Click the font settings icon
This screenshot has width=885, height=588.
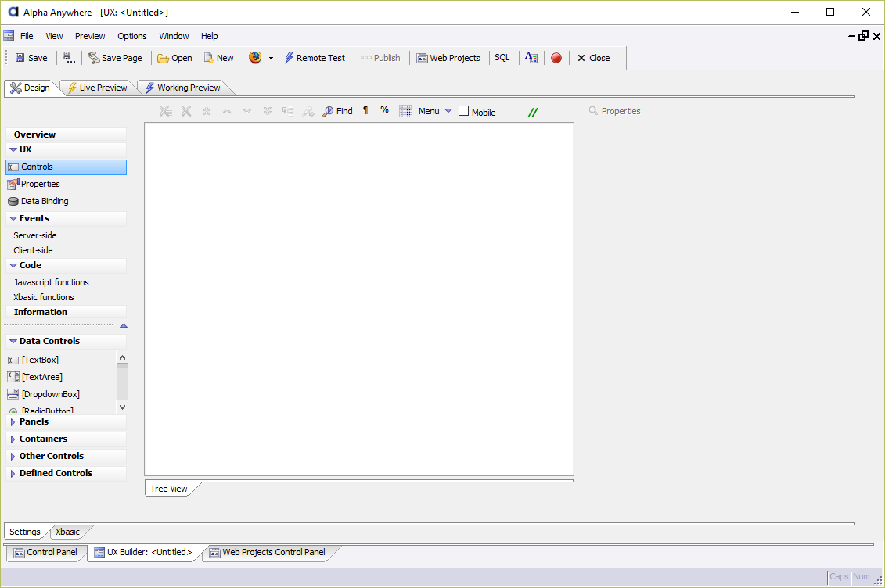tap(531, 58)
